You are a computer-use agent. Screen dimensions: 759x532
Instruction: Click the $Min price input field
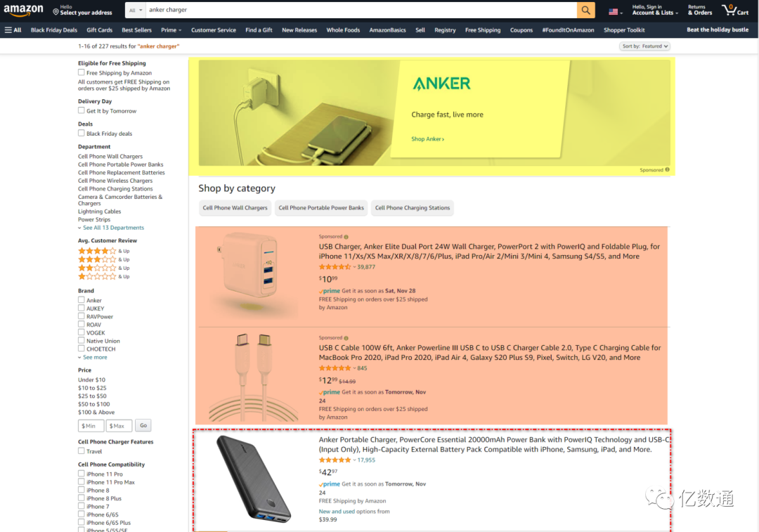91,426
